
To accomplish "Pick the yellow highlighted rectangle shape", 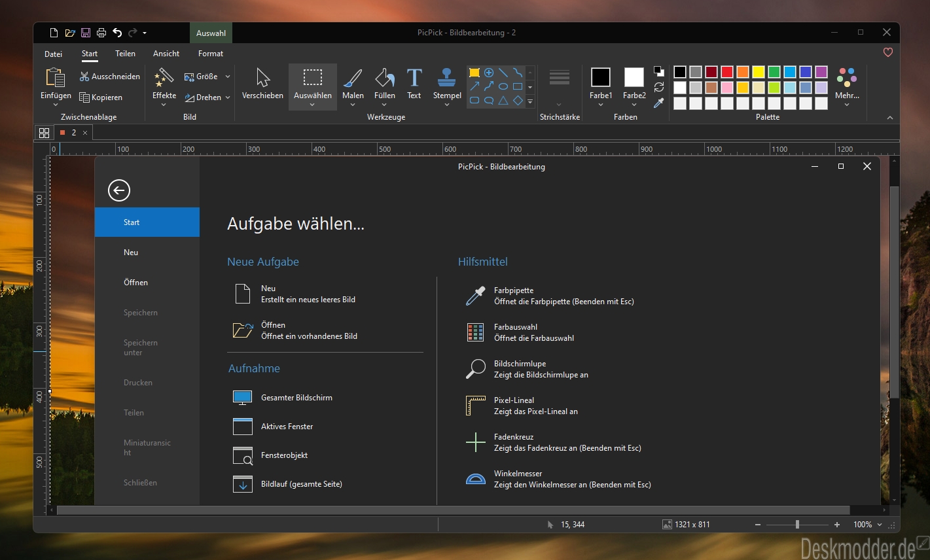I will [x=474, y=72].
